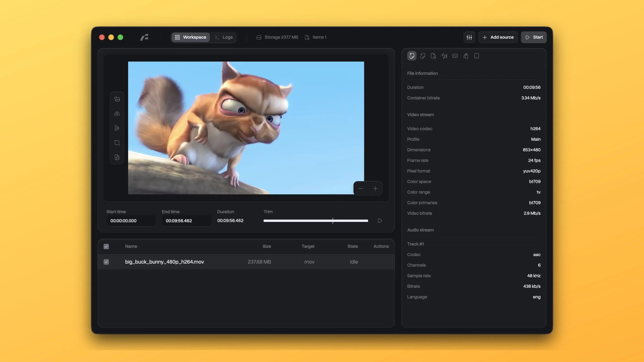The image size is (644, 362).
Task: Open the audio settings music-note tab
Action: click(444, 56)
